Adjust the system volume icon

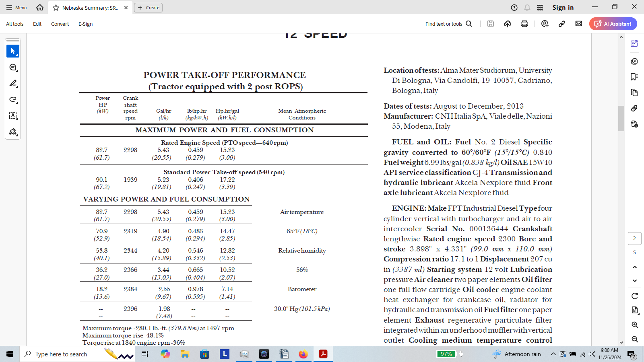point(592,354)
